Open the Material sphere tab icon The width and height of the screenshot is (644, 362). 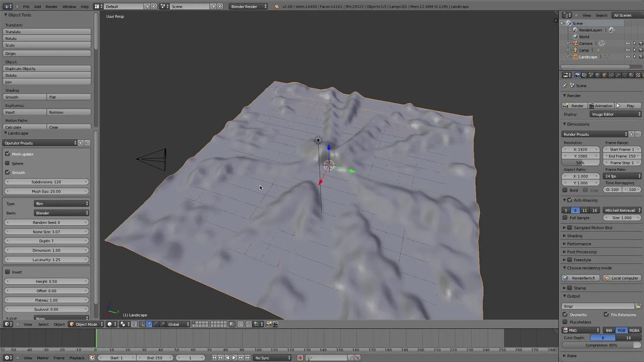(631, 75)
